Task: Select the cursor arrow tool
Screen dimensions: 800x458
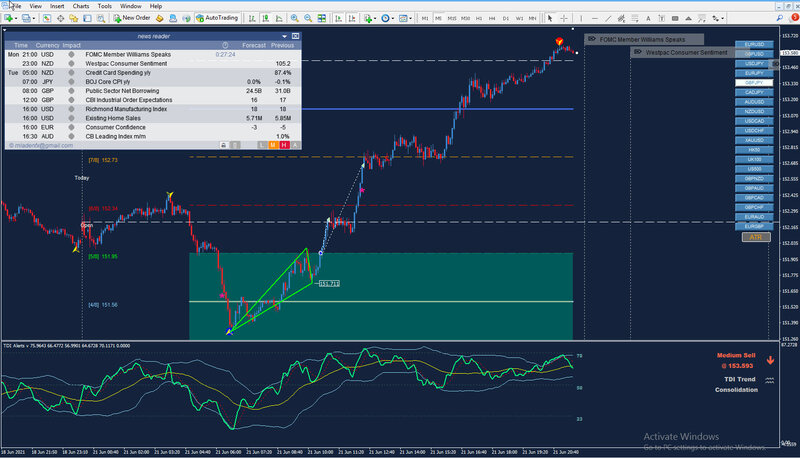Action: pos(550,18)
